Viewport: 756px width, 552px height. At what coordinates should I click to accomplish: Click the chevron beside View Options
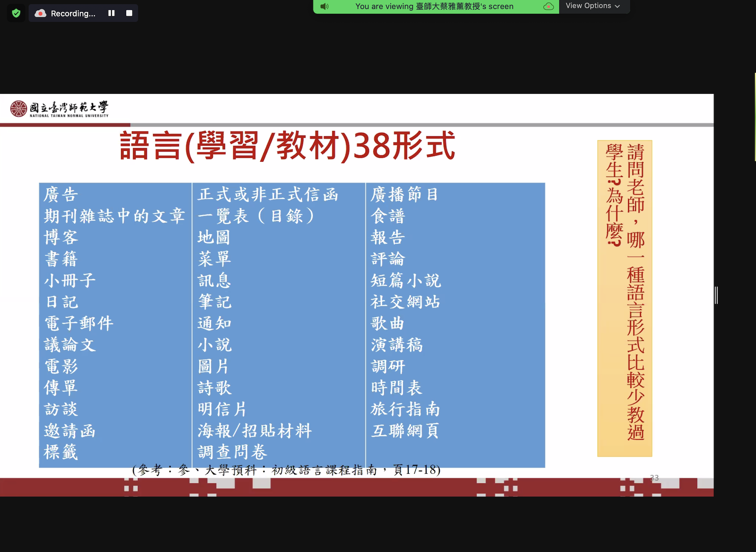(x=617, y=6)
